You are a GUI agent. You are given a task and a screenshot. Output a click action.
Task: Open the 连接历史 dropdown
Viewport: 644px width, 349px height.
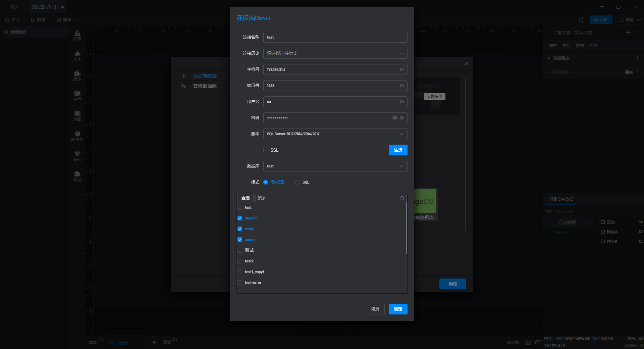click(x=335, y=53)
